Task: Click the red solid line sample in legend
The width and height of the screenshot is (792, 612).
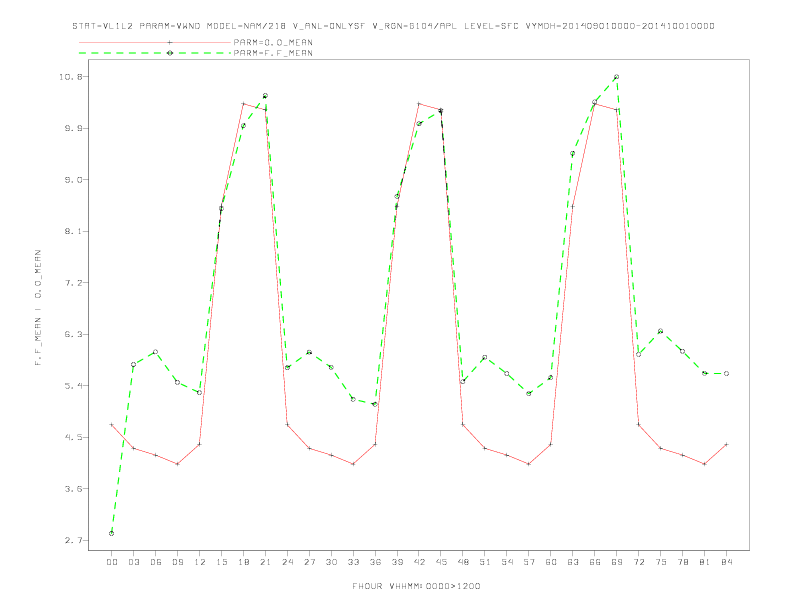Action: [155, 42]
